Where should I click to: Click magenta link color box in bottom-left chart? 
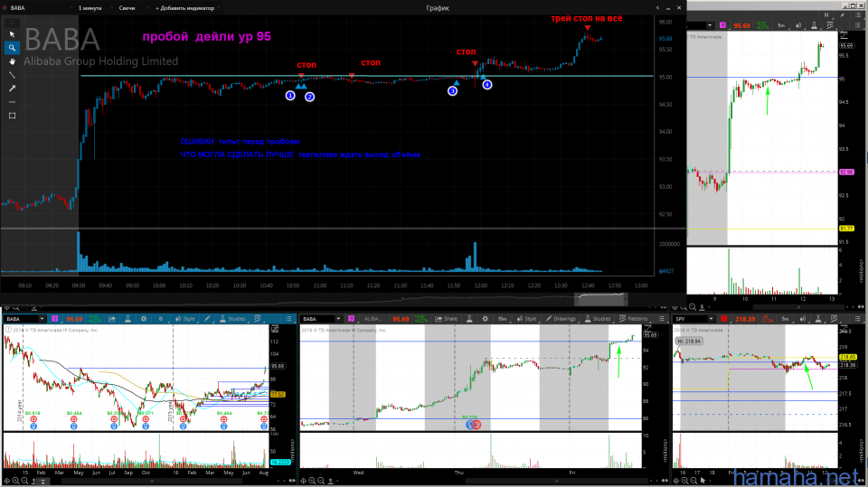click(x=55, y=319)
